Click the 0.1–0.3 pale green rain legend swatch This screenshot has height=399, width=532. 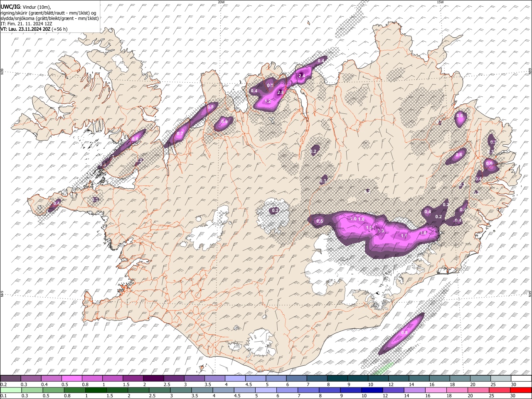coord(11,390)
